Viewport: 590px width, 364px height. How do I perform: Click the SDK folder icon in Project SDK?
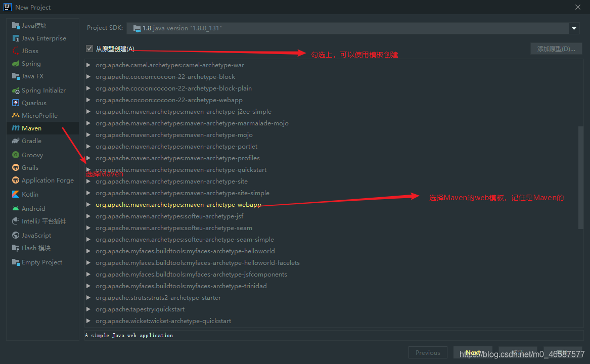137,28
